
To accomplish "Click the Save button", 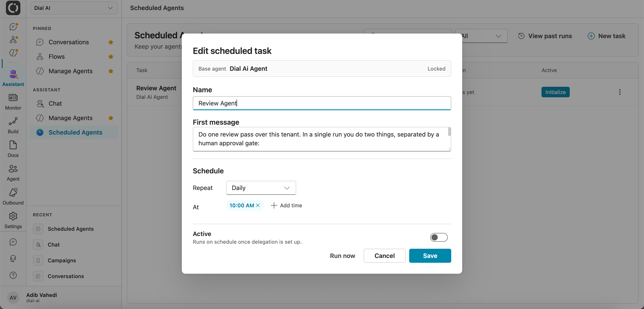I will point(430,256).
